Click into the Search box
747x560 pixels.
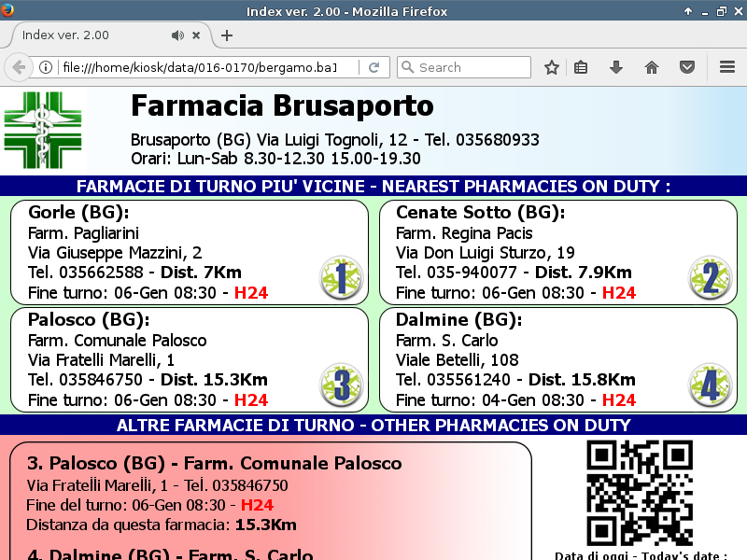[472, 67]
